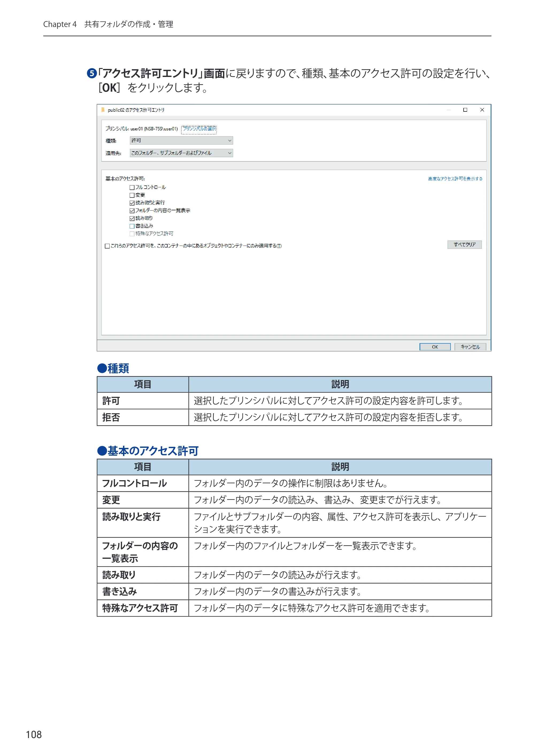Click the すべてクリア button
This screenshot has height=756, width=535.
pos(464,245)
